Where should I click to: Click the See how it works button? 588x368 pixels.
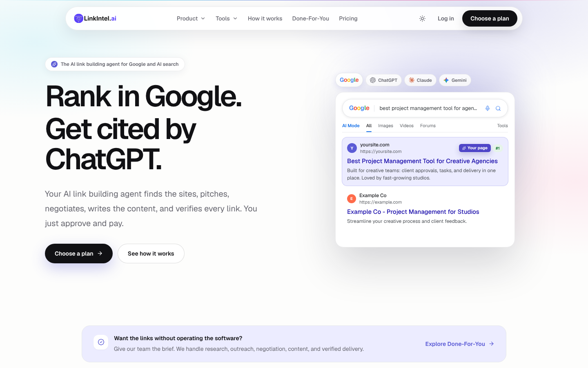[151, 254]
